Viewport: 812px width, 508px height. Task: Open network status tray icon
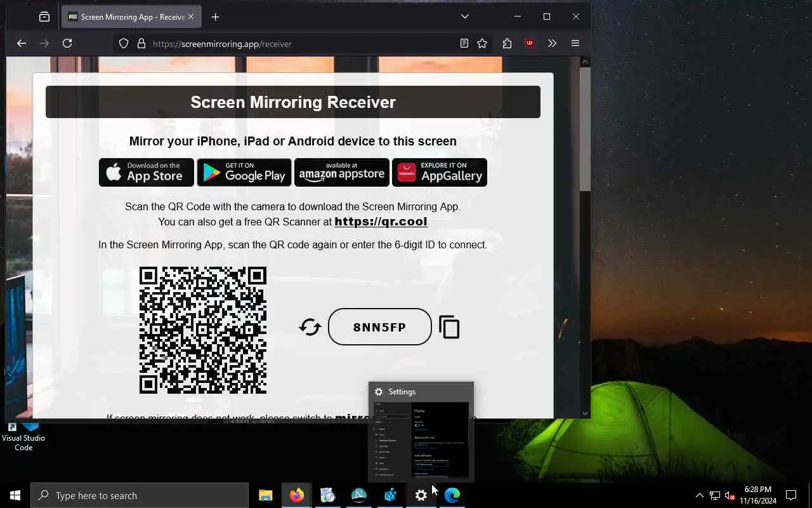pyautogui.click(x=715, y=495)
